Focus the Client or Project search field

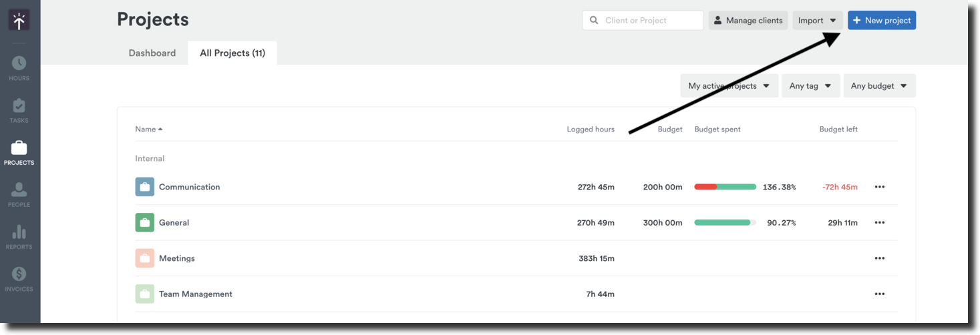click(649, 21)
